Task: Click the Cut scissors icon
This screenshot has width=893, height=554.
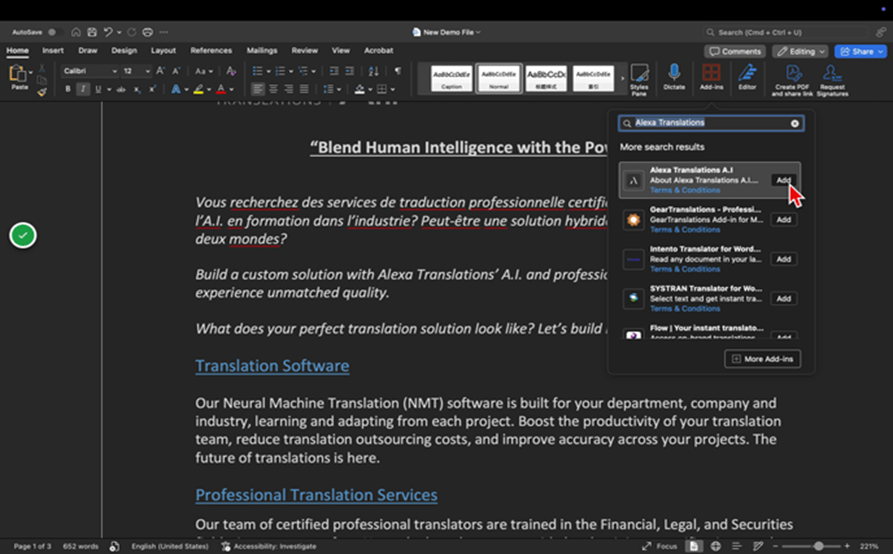Action: point(42,69)
